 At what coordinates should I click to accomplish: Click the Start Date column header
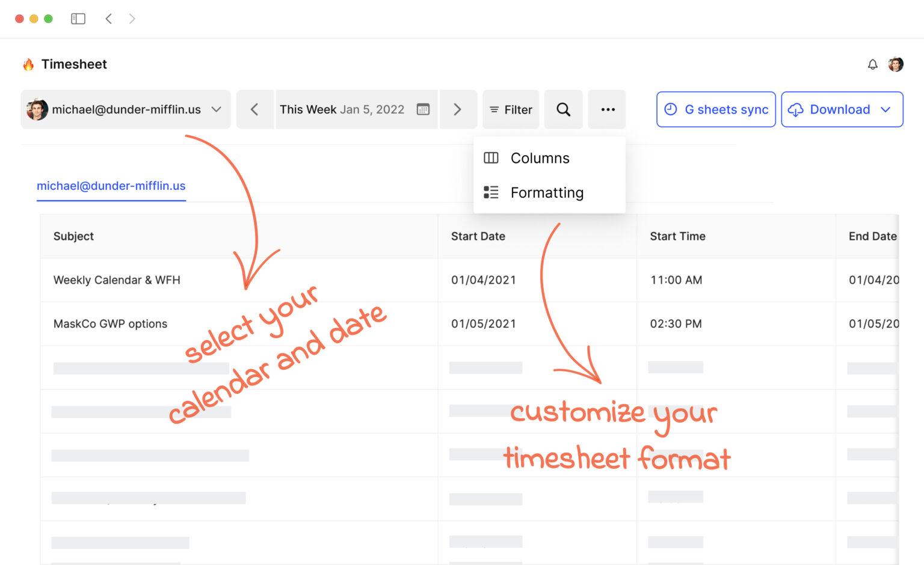tap(478, 236)
